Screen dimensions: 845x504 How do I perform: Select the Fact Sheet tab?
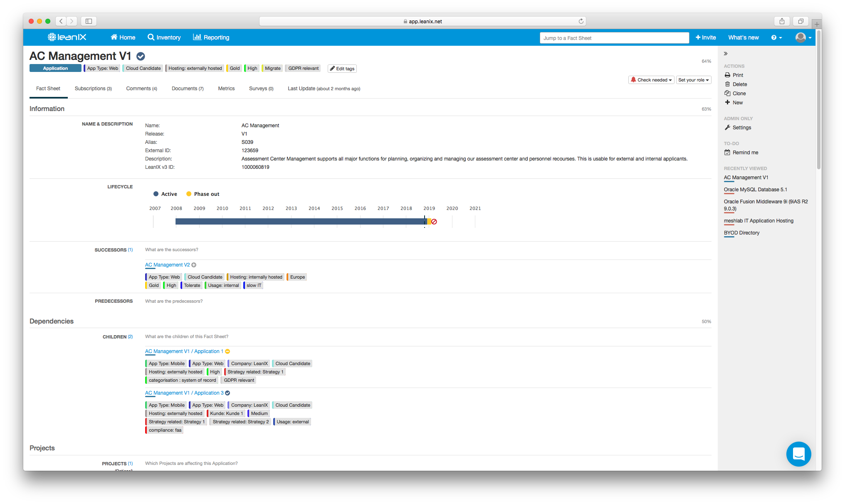[48, 89]
